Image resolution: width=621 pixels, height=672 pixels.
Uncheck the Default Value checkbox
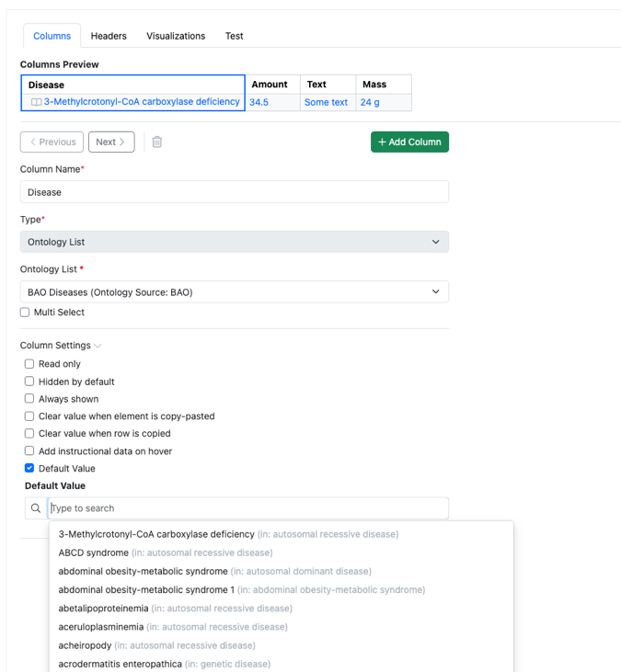(x=29, y=468)
